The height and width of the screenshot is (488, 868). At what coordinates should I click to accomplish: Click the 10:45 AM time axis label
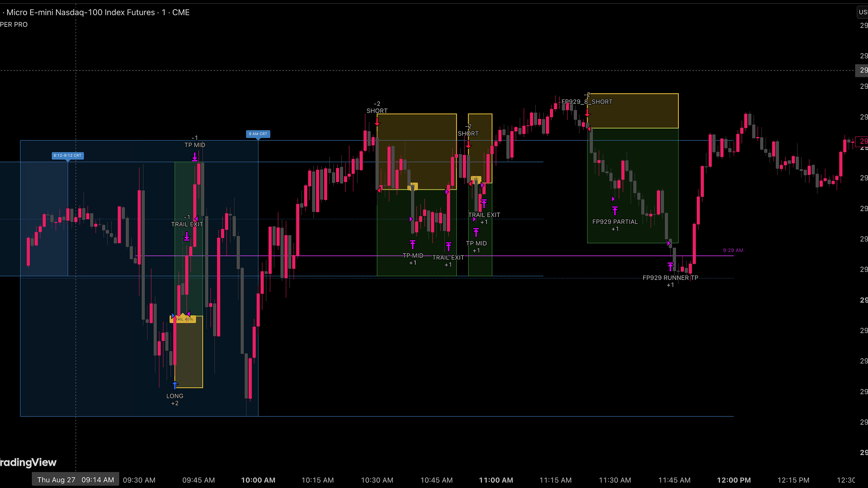[437, 480]
